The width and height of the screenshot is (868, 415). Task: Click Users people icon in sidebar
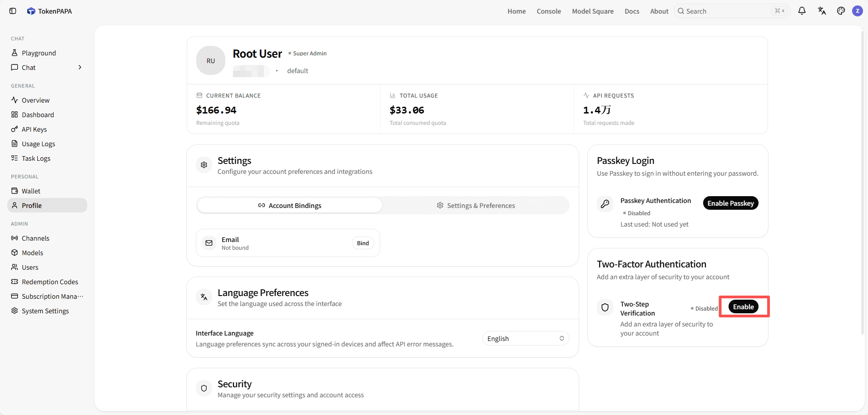[15, 267]
